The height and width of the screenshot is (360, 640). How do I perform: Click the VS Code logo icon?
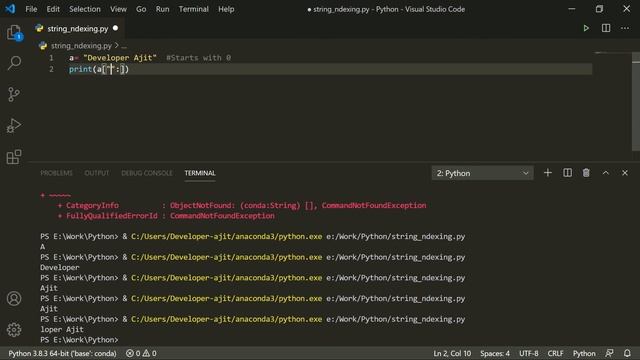coord(10,9)
